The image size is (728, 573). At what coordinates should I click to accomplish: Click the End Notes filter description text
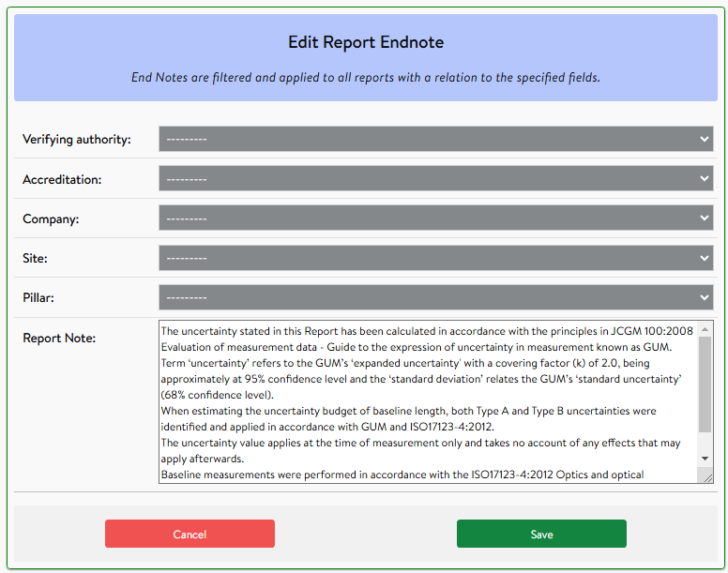pos(365,77)
